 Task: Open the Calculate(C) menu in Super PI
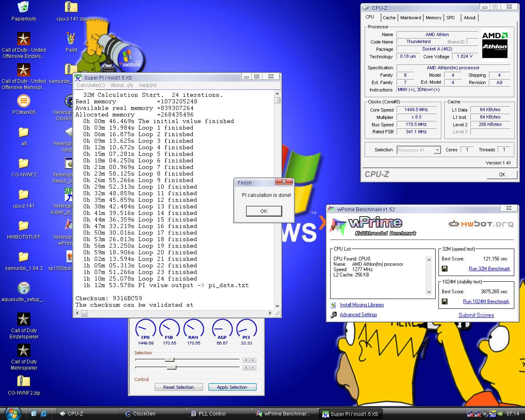91,85
